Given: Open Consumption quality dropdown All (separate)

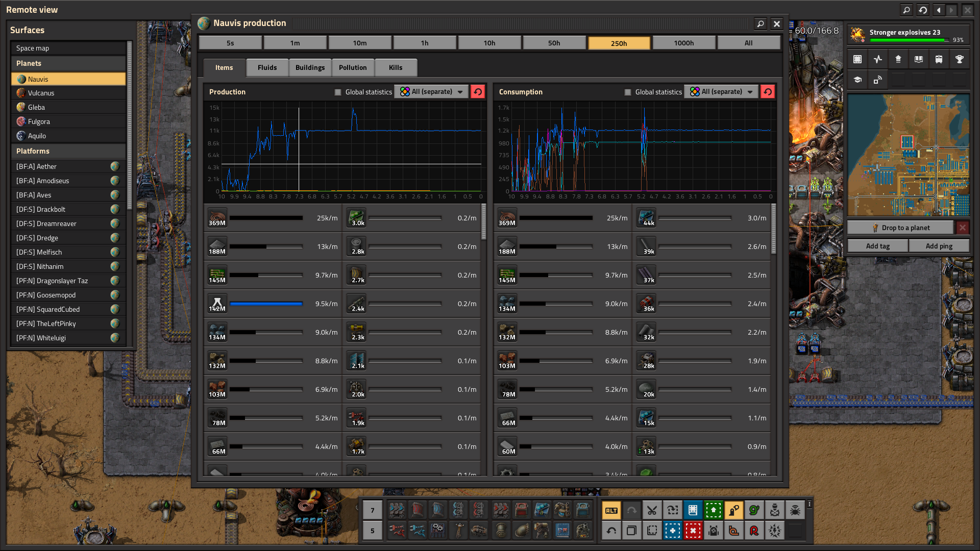Looking at the screenshot, I should (x=722, y=92).
